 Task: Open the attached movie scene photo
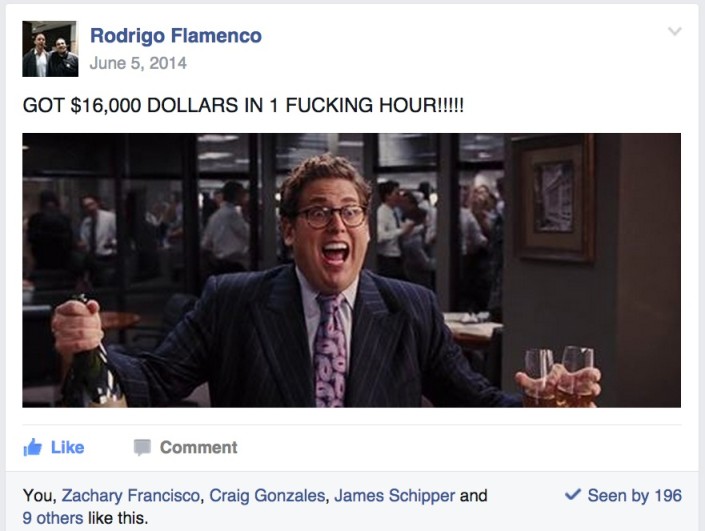(x=352, y=270)
